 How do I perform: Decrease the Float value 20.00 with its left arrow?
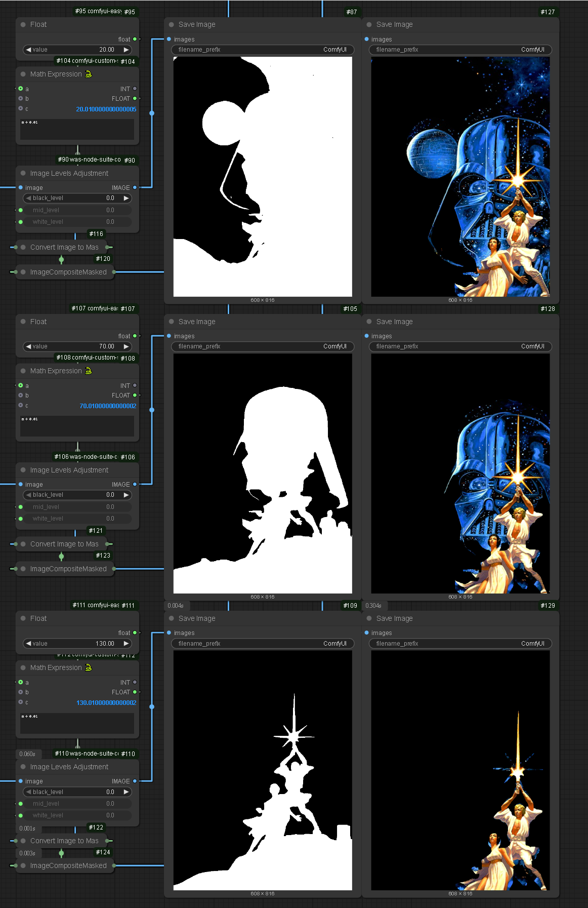point(28,50)
